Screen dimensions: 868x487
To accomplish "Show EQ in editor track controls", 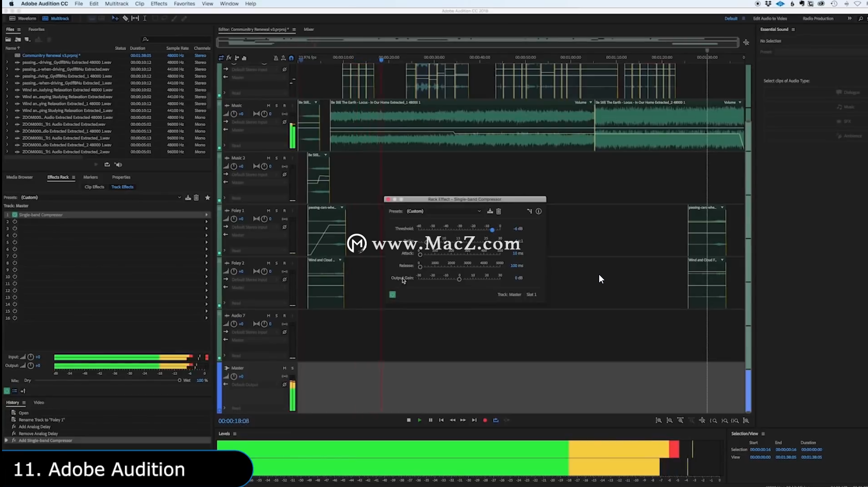I will click(244, 58).
